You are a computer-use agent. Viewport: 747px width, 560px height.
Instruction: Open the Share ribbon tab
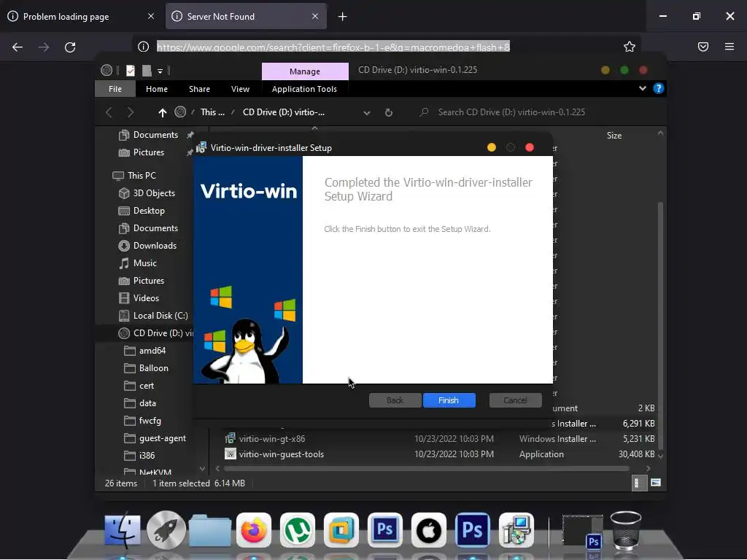coord(199,89)
